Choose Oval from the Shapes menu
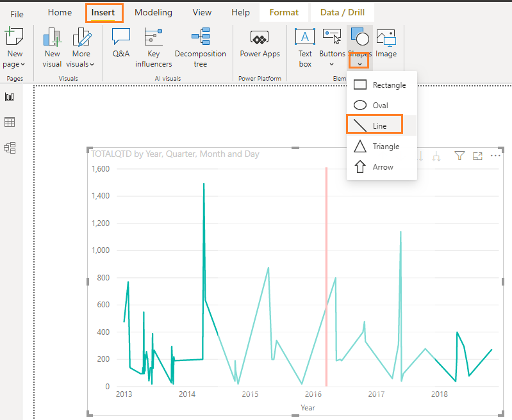The height and width of the screenshot is (420, 512). (381, 106)
